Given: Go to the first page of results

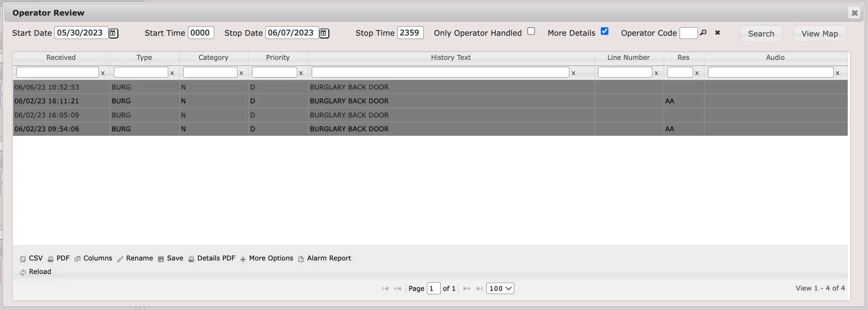Looking at the screenshot, I should 385,289.
